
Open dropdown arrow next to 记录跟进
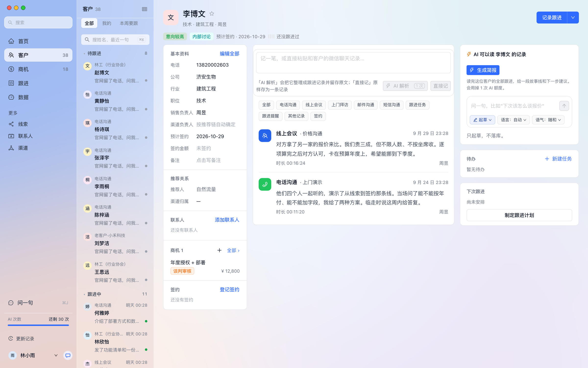point(573,17)
